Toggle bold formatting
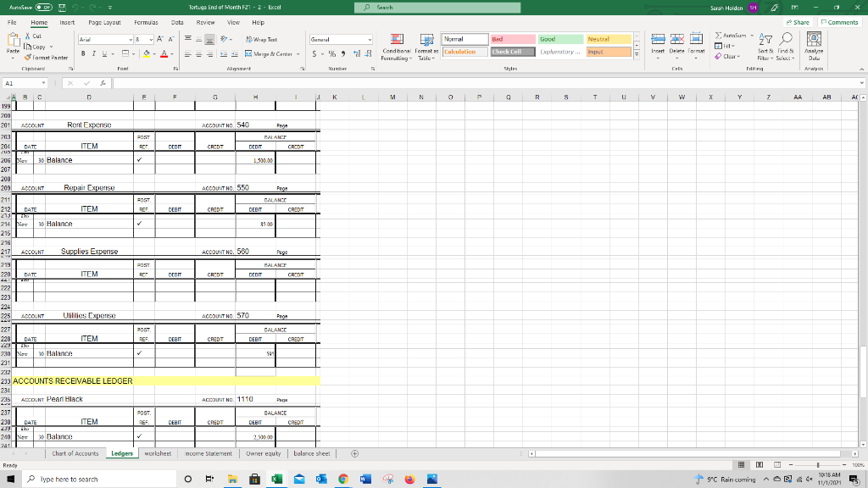This screenshot has height=488, width=868. pyautogui.click(x=83, y=53)
